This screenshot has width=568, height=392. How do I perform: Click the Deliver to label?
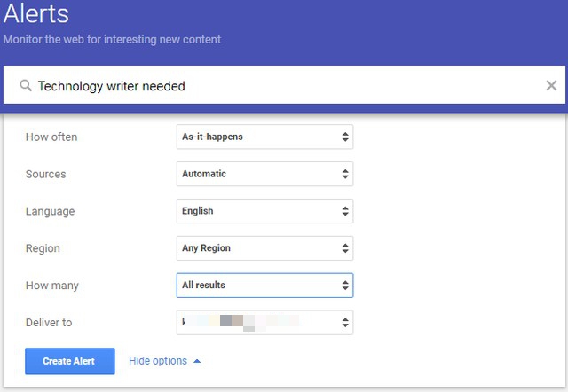pos(49,324)
